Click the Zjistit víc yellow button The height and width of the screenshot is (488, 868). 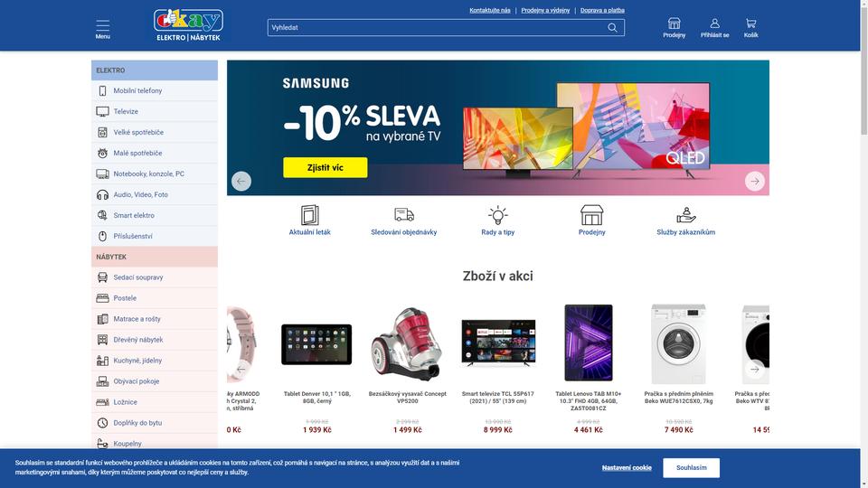coord(325,168)
